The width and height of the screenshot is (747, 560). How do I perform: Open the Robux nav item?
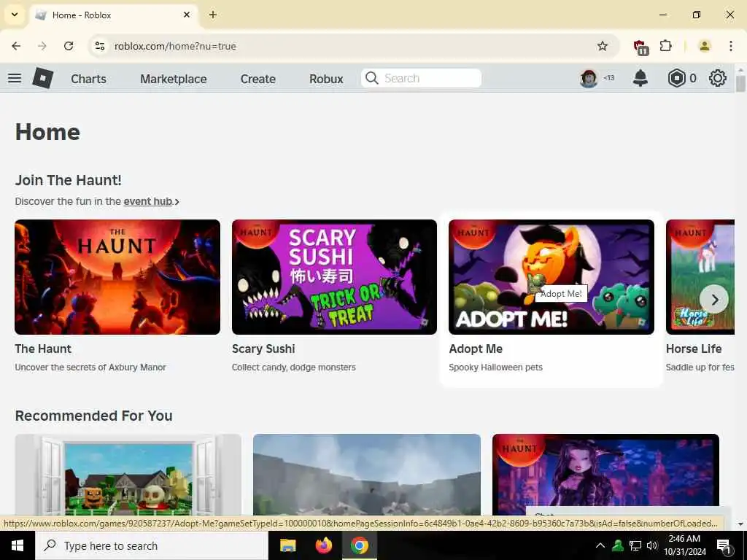[326, 79]
